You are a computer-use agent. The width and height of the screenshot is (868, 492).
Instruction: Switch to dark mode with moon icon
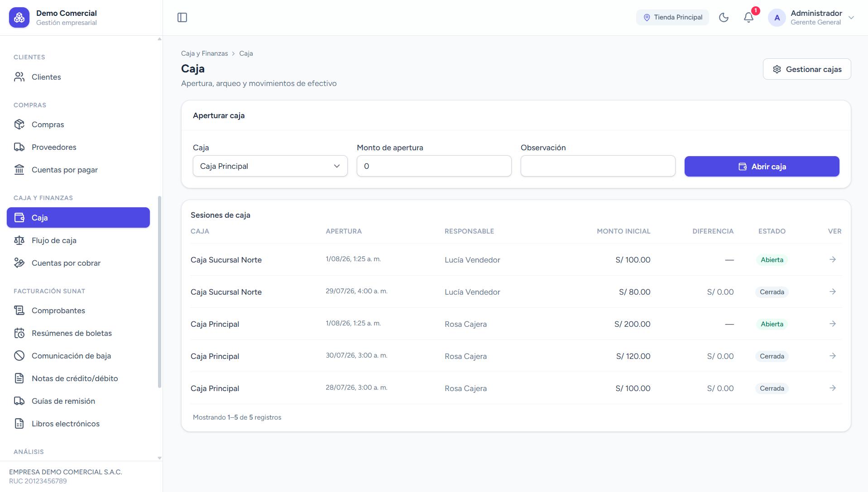point(724,18)
